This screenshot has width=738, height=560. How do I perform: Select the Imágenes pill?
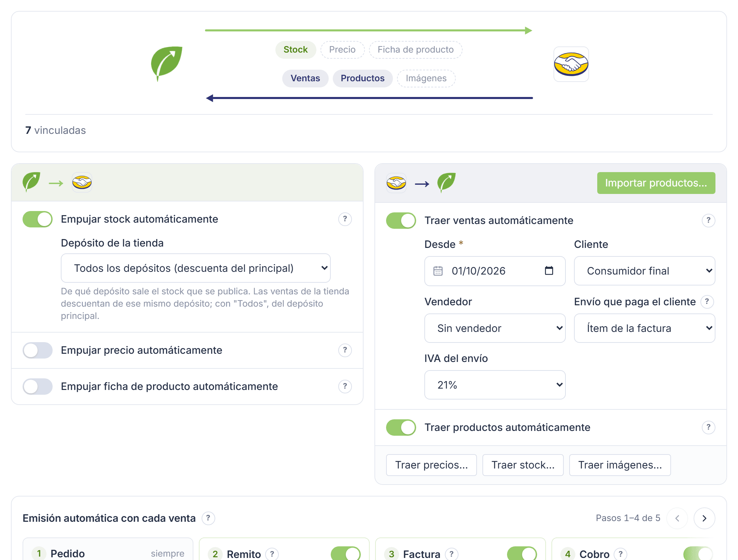click(426, 78)
